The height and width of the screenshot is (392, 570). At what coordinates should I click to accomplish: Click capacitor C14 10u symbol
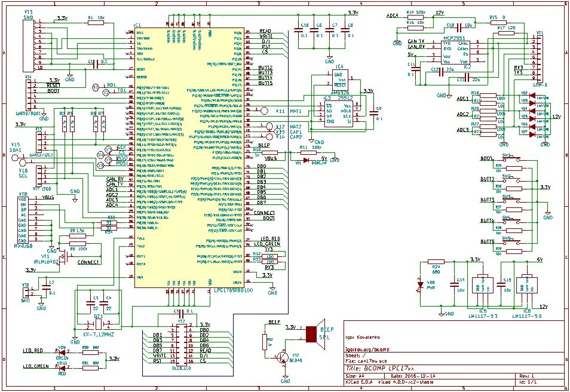point(453,284)
